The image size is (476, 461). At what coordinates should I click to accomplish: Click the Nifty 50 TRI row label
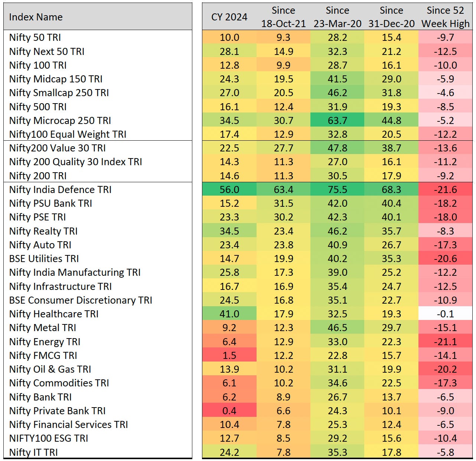click(35, 37)
